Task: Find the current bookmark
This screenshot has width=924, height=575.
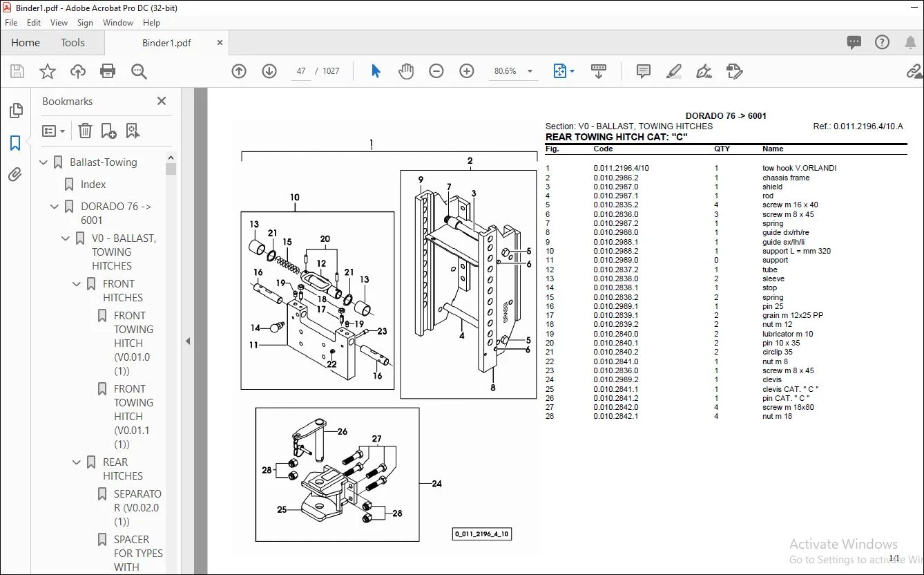Action: tap(133, 131)
